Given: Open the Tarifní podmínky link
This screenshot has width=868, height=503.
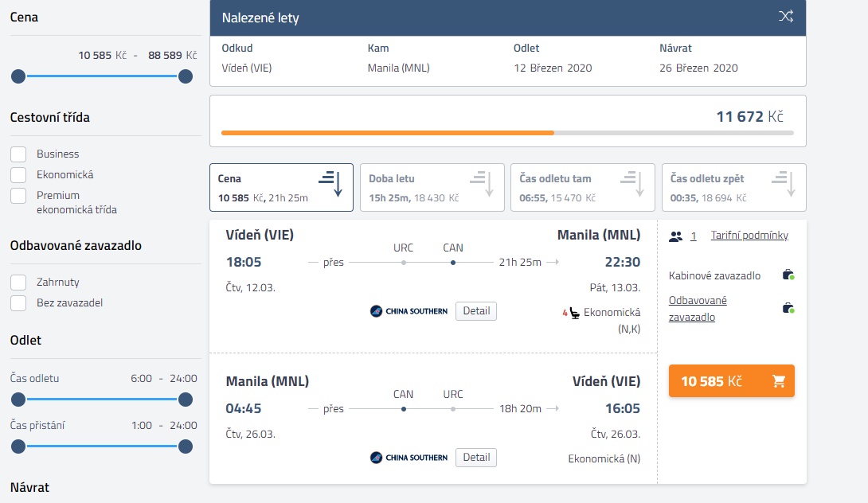Looking at the screenshot, I should [749, 235].
